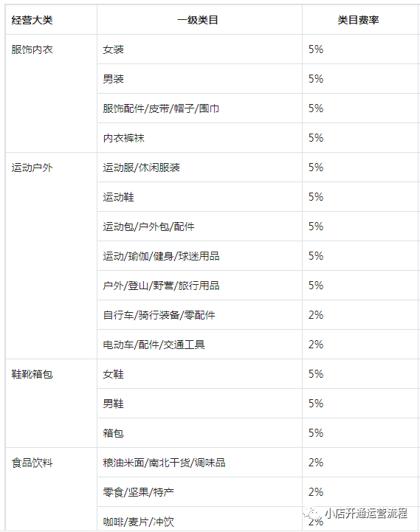Select 自行车/骑行装备/零配件 entry
Screen dimensions: 420x532
[x=159, y=315]
